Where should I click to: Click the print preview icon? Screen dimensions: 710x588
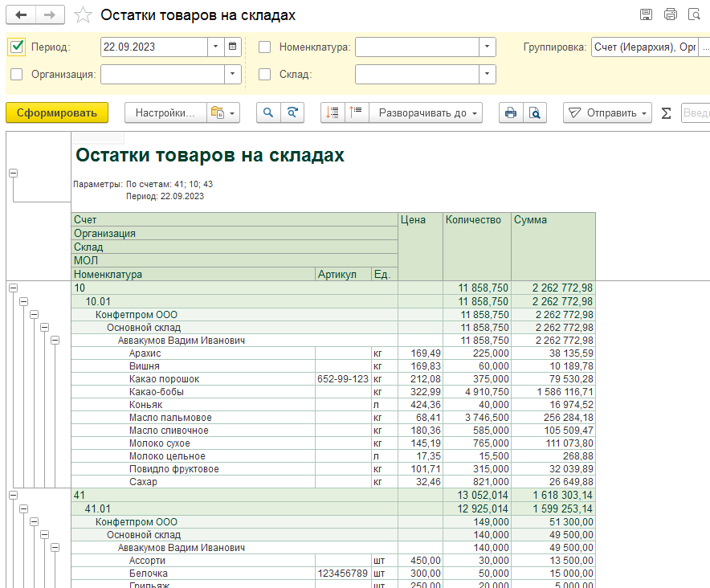coord(535,112)
